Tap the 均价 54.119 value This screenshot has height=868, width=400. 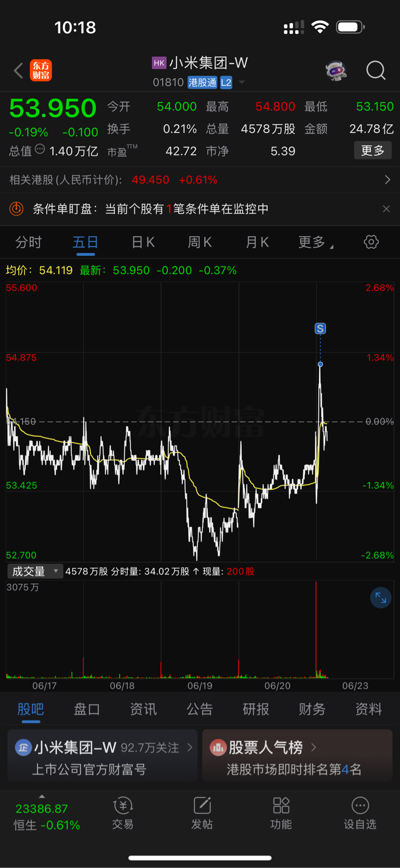pyautogui.click(x=56, y=271)
